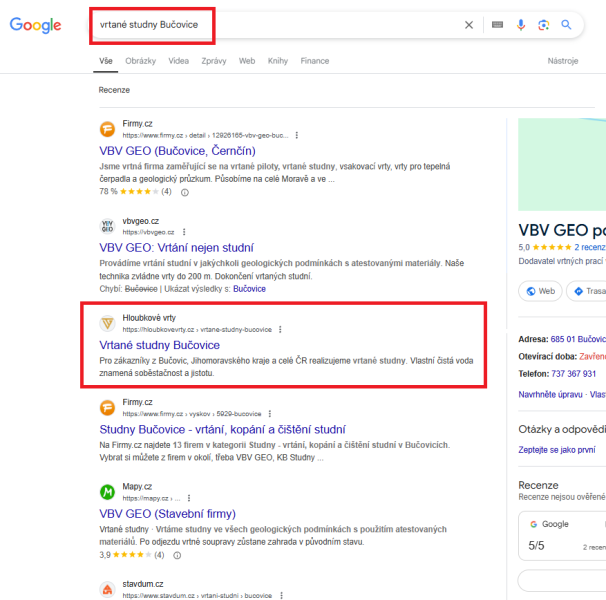The width and height of the screenshot is (606, 600).
Task: Open address 685 01 Bučovice link
Action: [x=578, y=339]
